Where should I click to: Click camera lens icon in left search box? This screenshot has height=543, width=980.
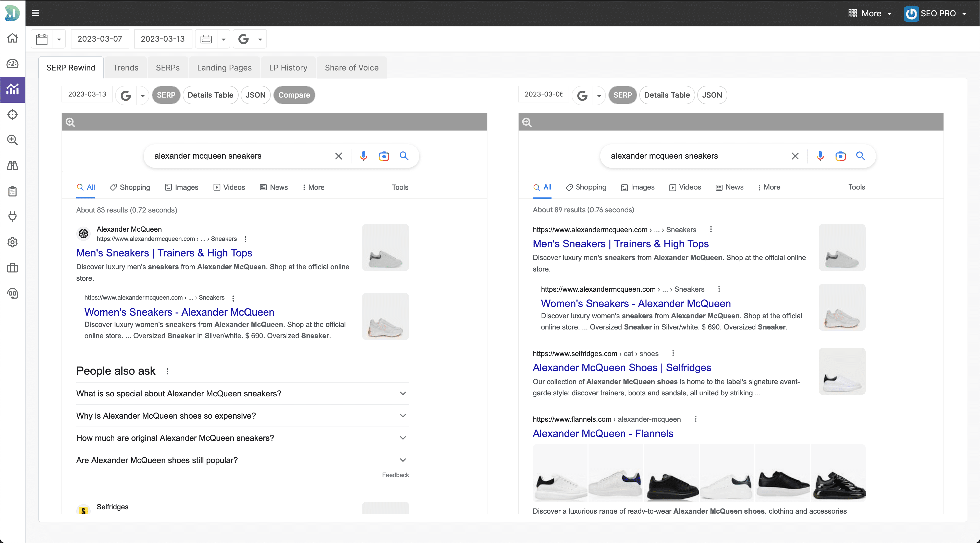click(x=384, y=156)
